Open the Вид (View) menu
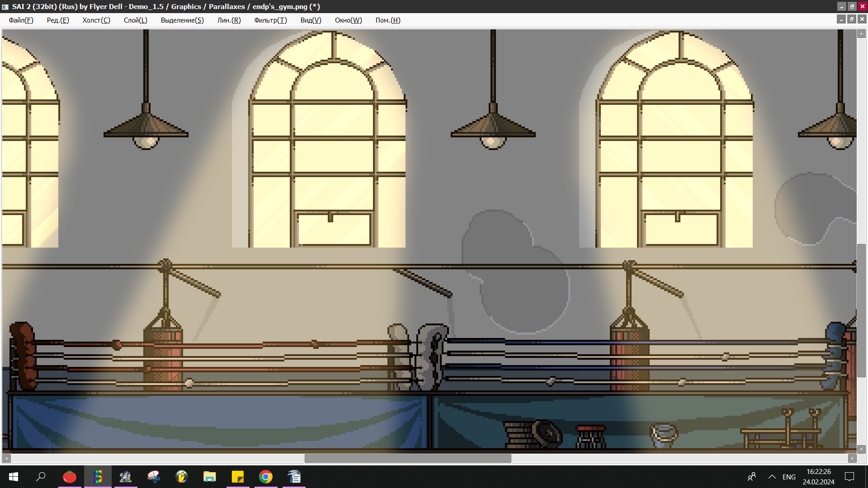The width and height of the screenshot is (868, 488). click(x=311, y=20)
